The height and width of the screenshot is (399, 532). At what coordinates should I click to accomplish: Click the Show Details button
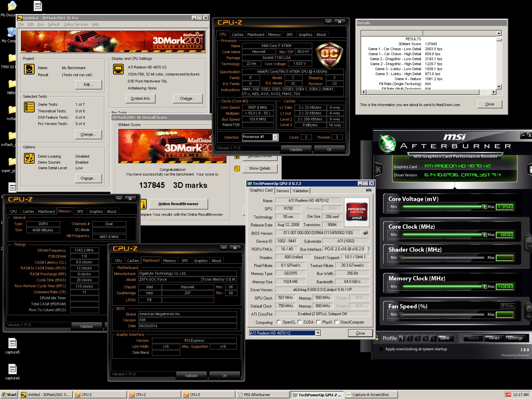click(x=260, y=169)
